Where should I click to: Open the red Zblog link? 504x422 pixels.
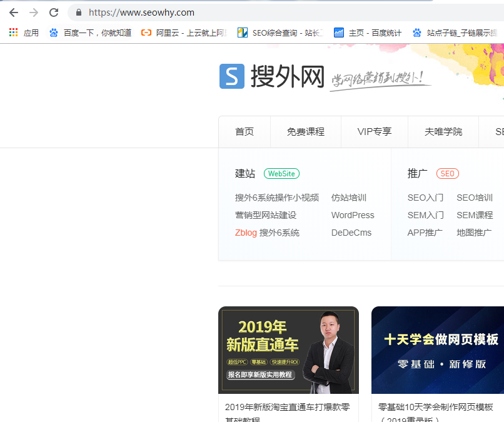click(x=246, y=233)
